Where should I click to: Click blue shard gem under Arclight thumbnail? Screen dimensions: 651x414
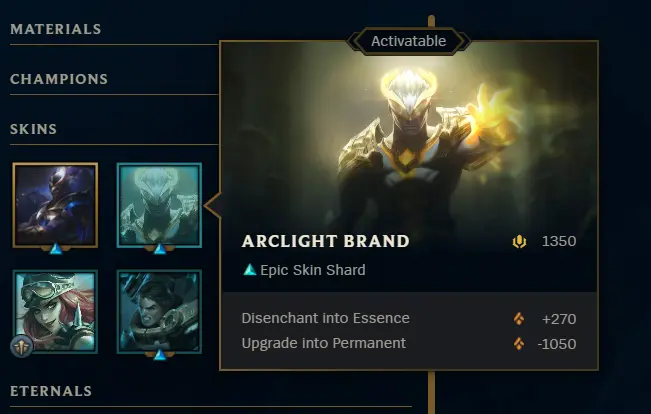point(160,249)
